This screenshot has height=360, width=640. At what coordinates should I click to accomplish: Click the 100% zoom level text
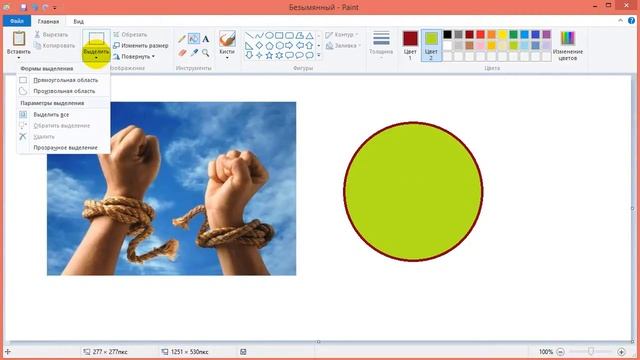546,351
